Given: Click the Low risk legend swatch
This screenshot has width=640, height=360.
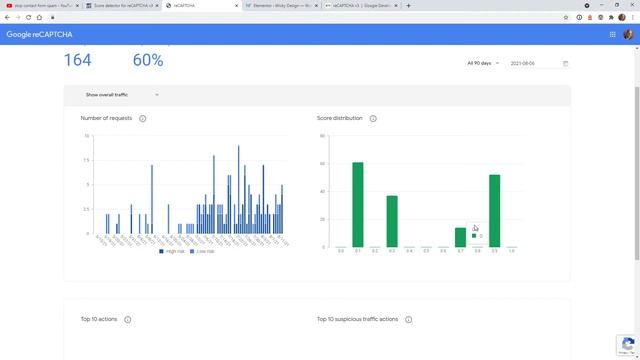Looking at the screenshot, I should (192, 251).
